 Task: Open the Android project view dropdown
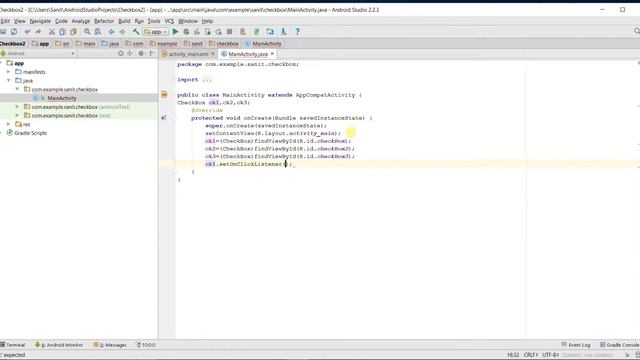[x=38, y=53]
